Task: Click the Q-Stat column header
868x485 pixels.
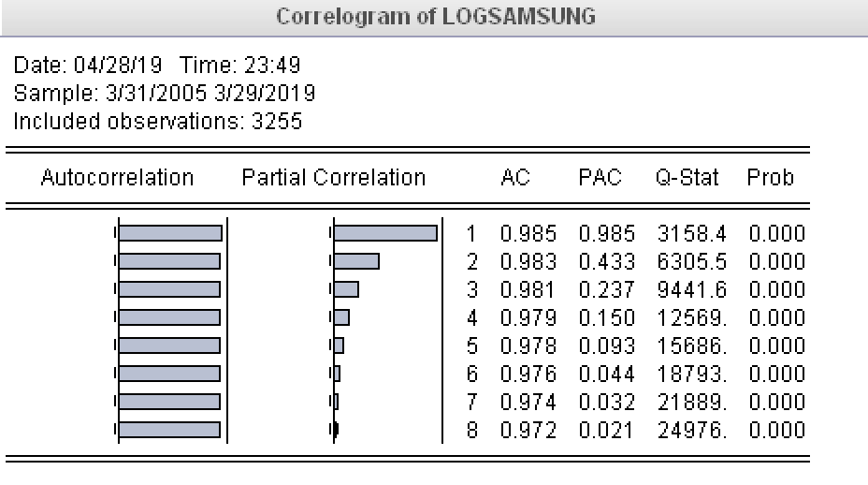Action: [x=687, y=178]
